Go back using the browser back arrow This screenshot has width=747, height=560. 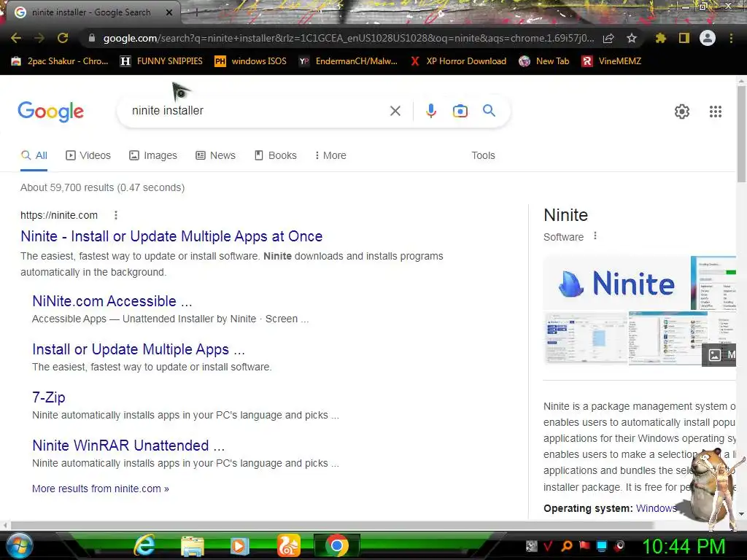tap(16, 38)
